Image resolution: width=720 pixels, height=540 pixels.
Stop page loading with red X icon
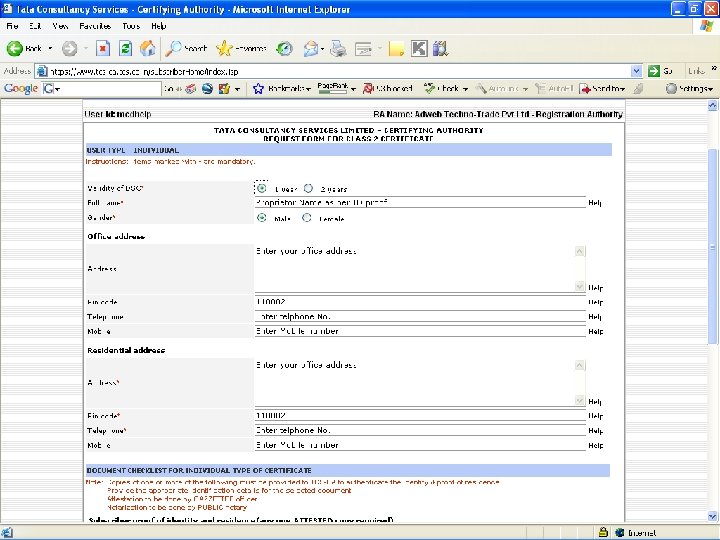(103, 48)
